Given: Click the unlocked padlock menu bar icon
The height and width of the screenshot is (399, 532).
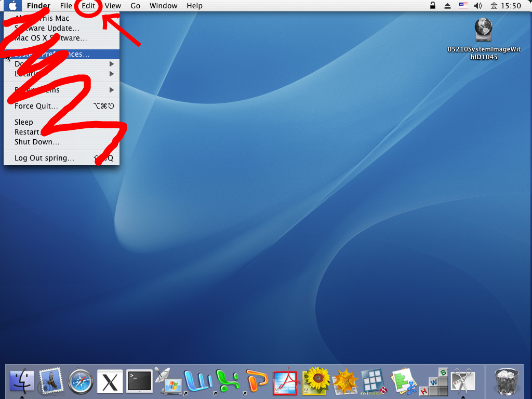Looking at the screenshot, I should click(x=432, y=6).
